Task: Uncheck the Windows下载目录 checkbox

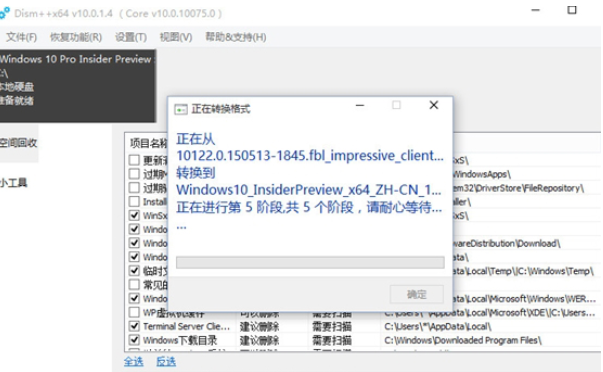Action: click(x=134, y=340)
